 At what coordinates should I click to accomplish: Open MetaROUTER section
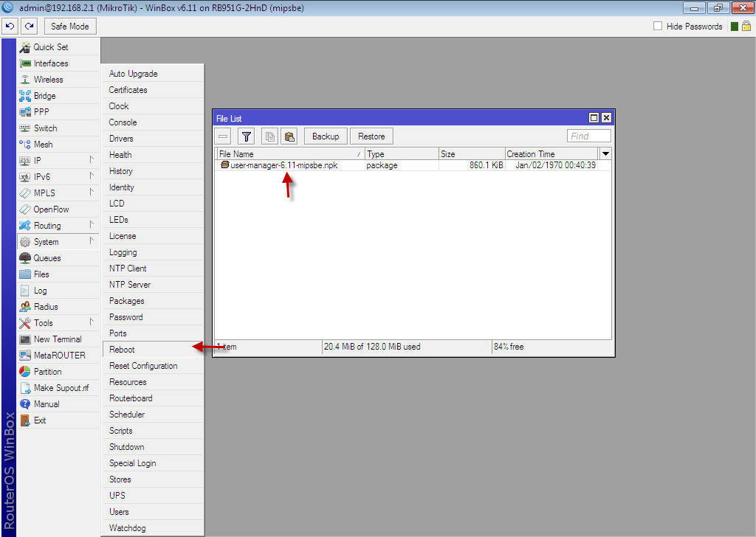[58, 356]
